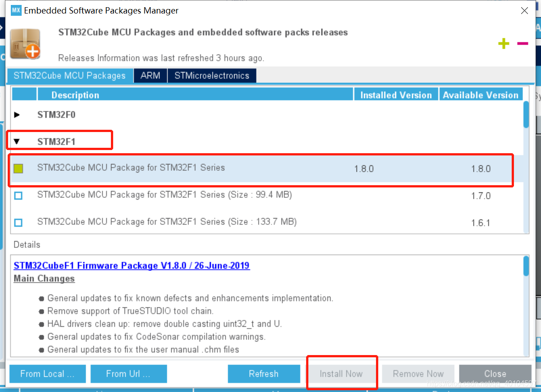Click the MX logo in title bar
541x392 pixels.
(16, 10)
